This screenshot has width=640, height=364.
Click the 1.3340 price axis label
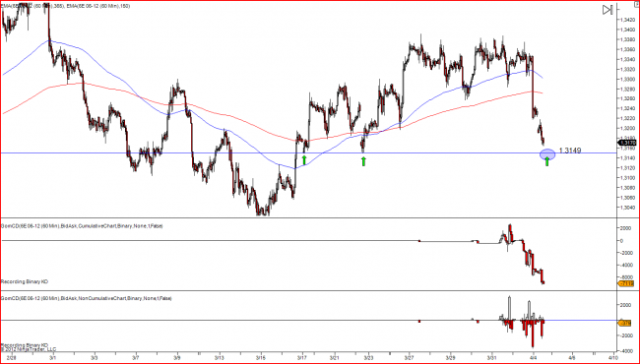tap(628, 59)
